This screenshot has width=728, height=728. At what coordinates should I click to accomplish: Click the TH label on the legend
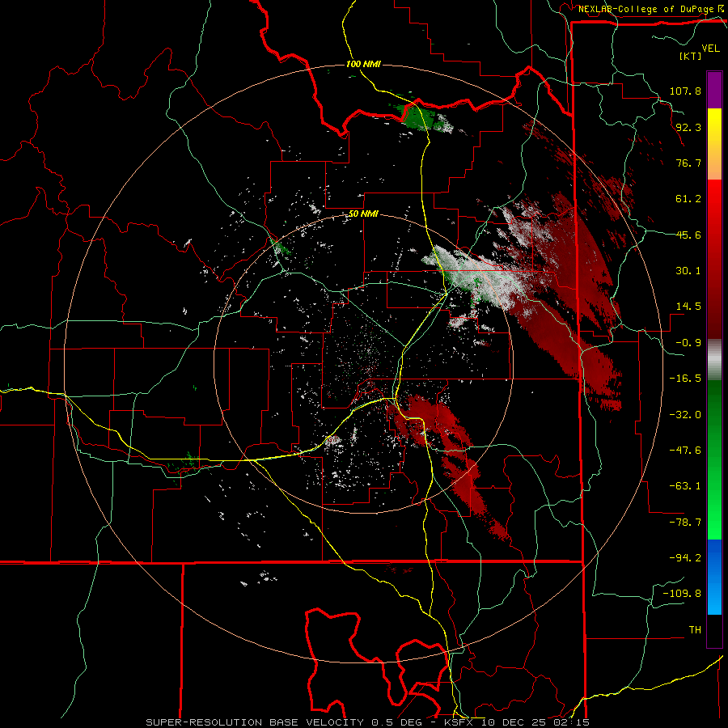point(695,630)
